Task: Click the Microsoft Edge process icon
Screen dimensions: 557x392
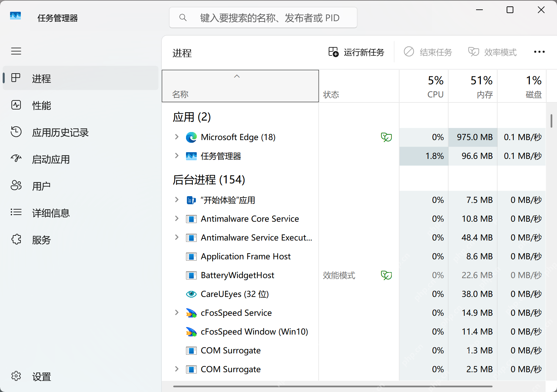Action: pos(191,137)
